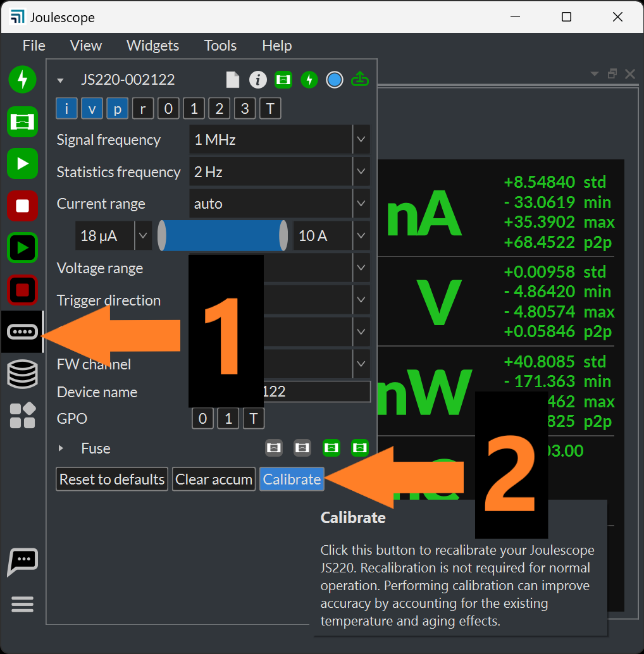Click the current range slider left handle
This screenshot has height=654, width=644.
tap(162, 236)
